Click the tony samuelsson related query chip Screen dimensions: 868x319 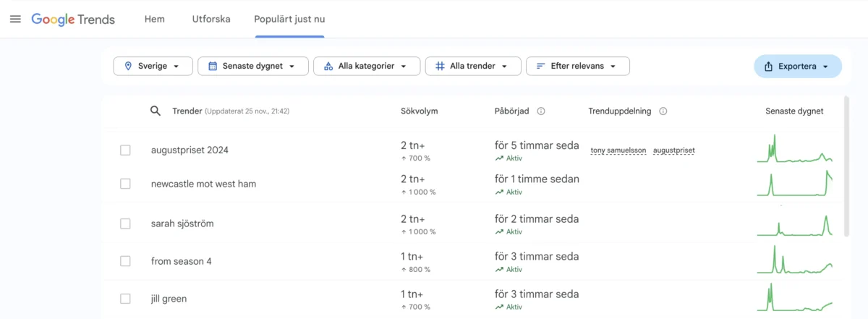point(618,150)
